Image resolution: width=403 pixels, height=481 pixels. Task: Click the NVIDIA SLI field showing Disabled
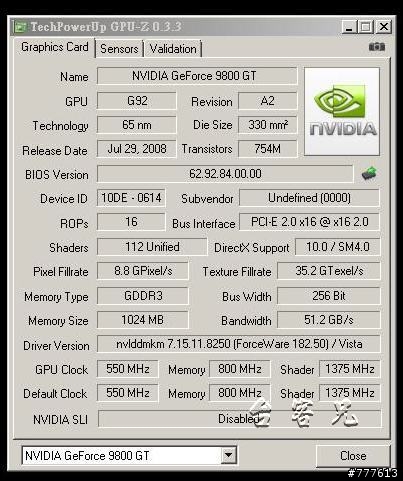point(239,419)
